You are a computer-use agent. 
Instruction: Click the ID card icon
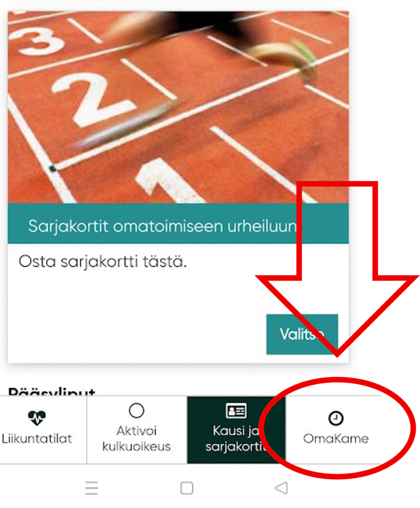click(x=236, y=411)
